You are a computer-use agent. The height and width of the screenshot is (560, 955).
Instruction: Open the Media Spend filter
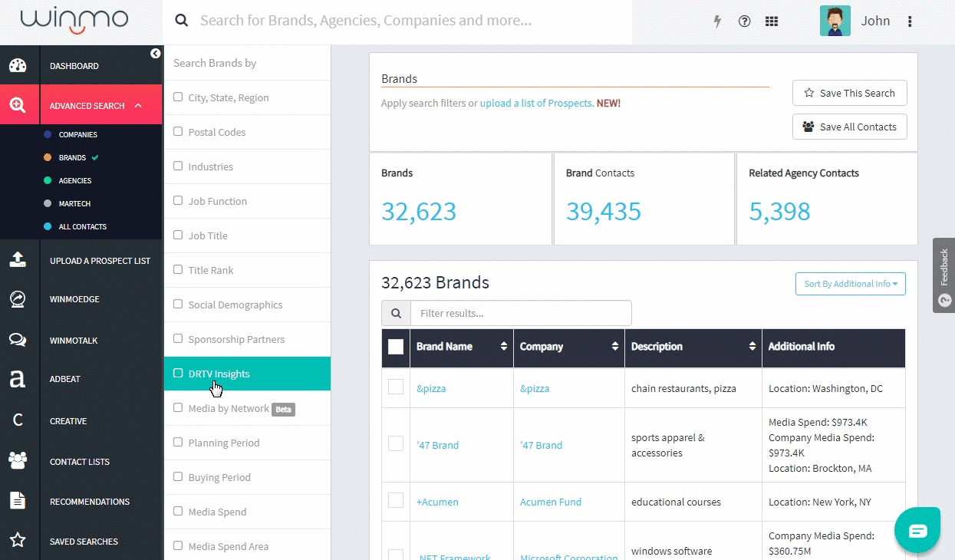coord(247,512)
